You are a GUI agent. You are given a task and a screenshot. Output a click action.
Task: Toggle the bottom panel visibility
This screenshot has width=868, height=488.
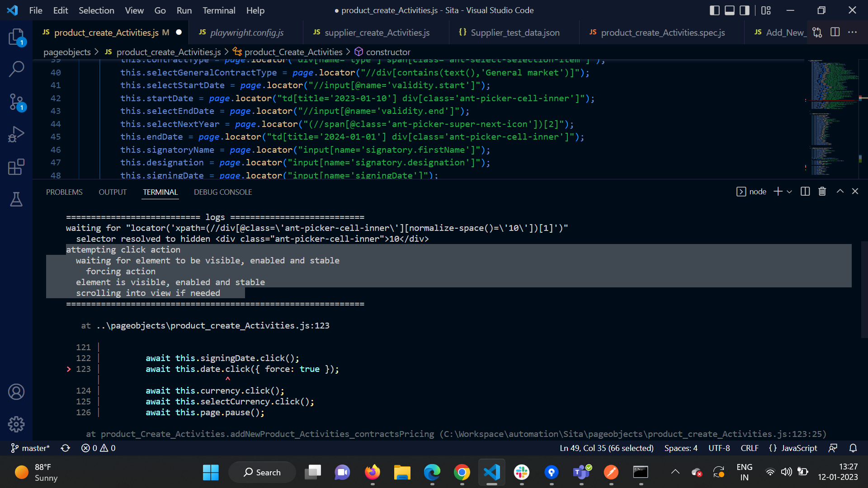(x=729, y=10)
